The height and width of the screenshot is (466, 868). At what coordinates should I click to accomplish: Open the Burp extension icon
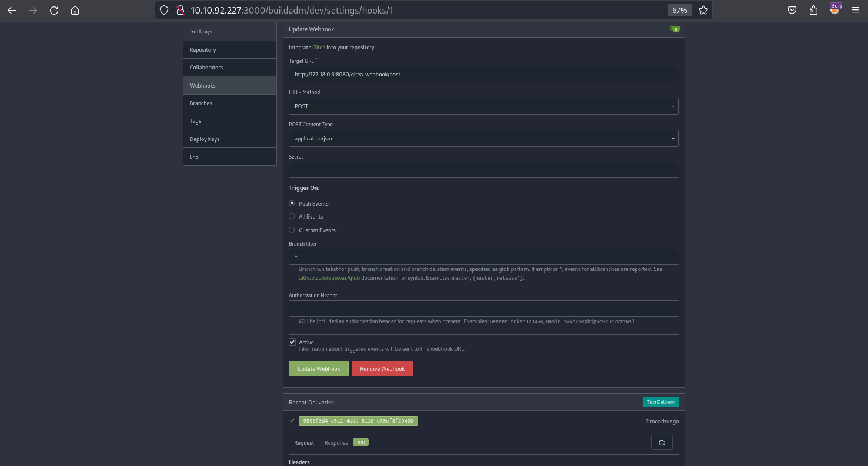pyautogui.click(x=835, y=9)
